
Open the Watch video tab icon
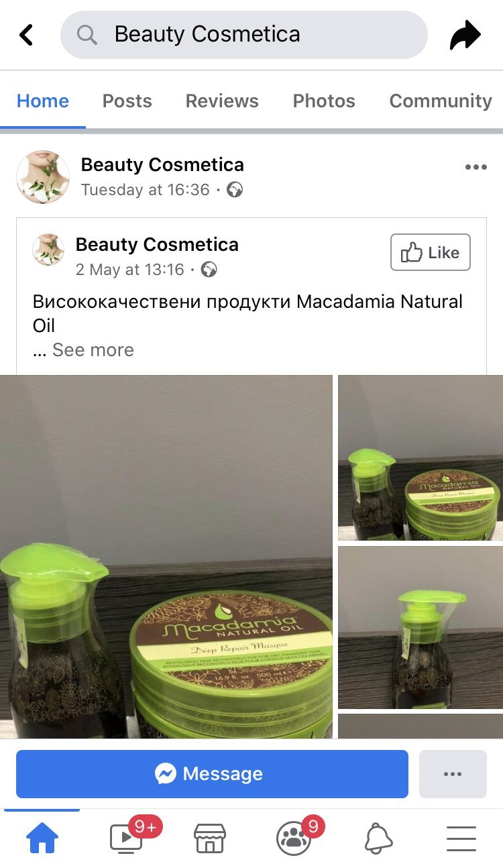126,838
